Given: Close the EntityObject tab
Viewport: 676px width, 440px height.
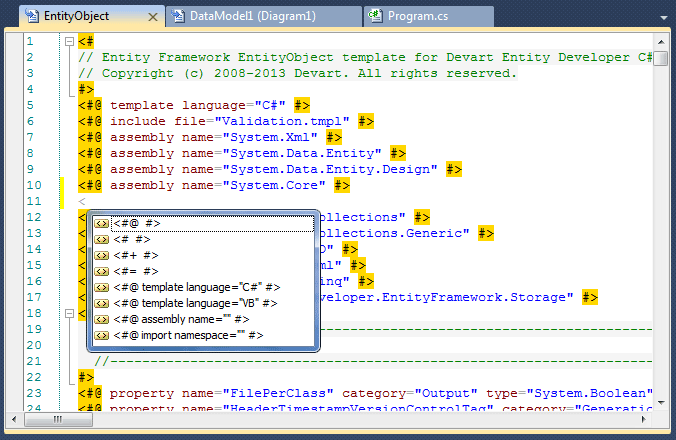Looking at the screenshot, I should pos(153,17).
